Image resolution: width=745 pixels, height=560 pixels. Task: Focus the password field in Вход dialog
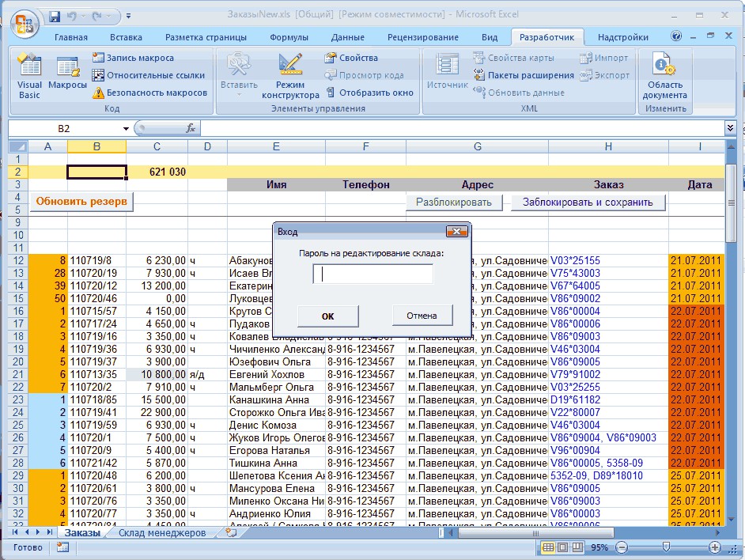click(x=373, y=274)
